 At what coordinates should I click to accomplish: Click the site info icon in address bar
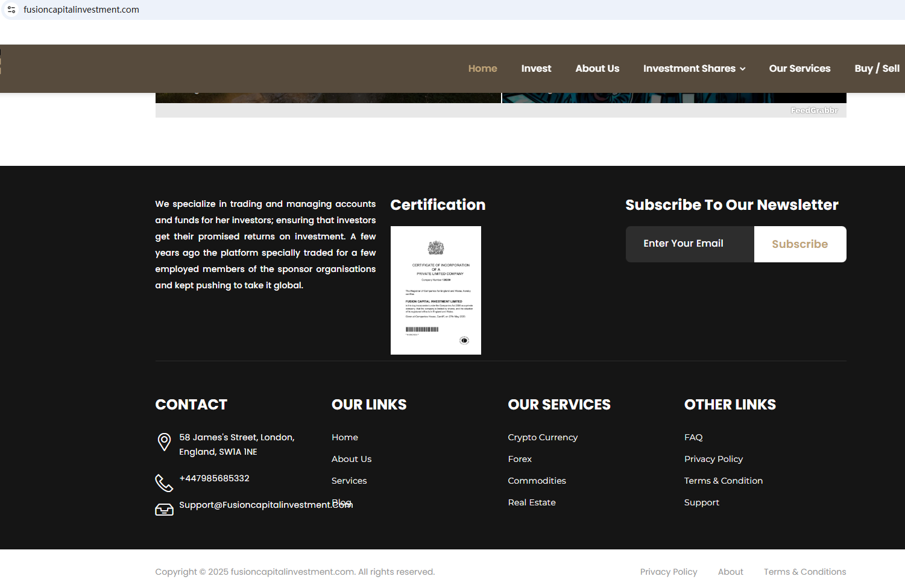click(11, 10)
